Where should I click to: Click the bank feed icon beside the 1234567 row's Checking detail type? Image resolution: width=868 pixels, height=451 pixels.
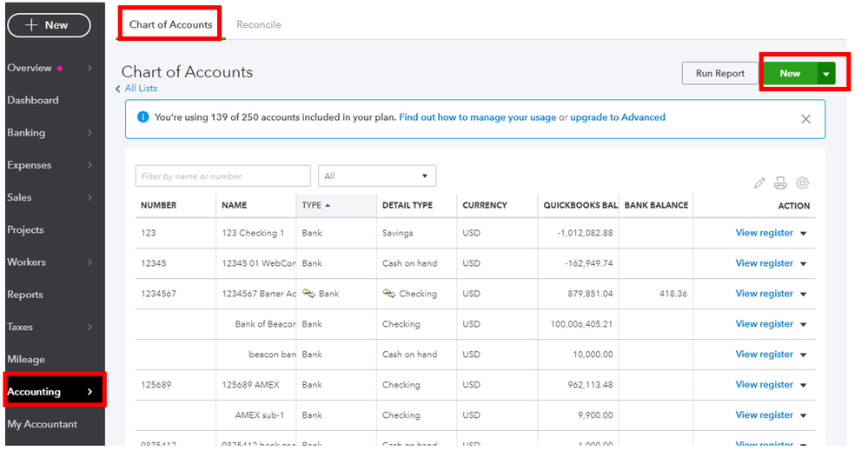pos(389,294)
